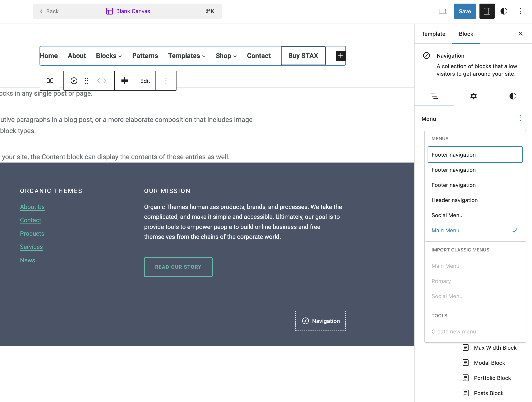Click the footer Contact link
Image resolution: width=532 pixels, height=402 pixels.
click(30, 220)
